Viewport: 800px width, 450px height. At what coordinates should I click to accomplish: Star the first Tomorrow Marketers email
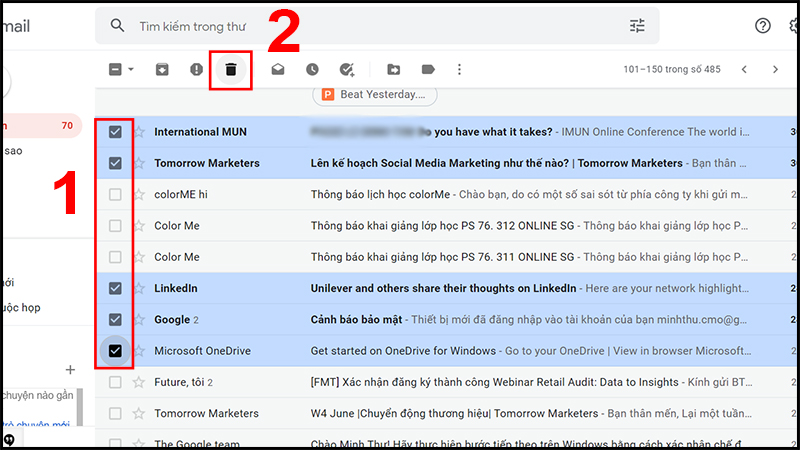point(139,163)
